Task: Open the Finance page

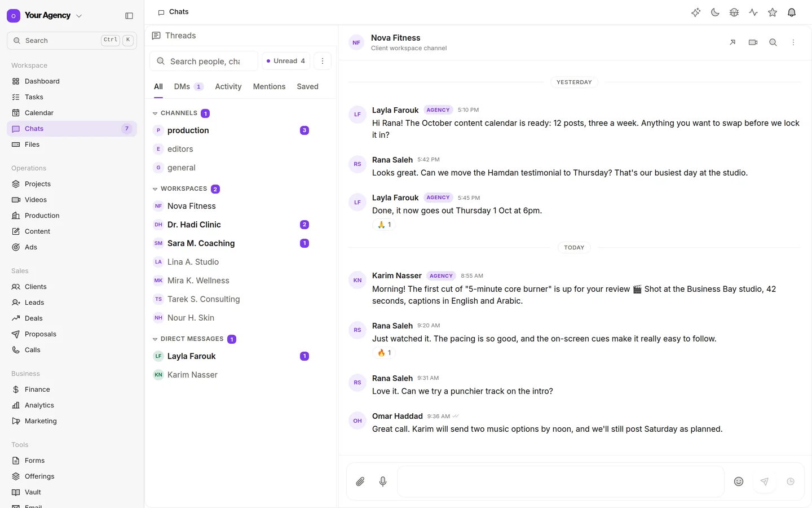Action: coord(72,389)
